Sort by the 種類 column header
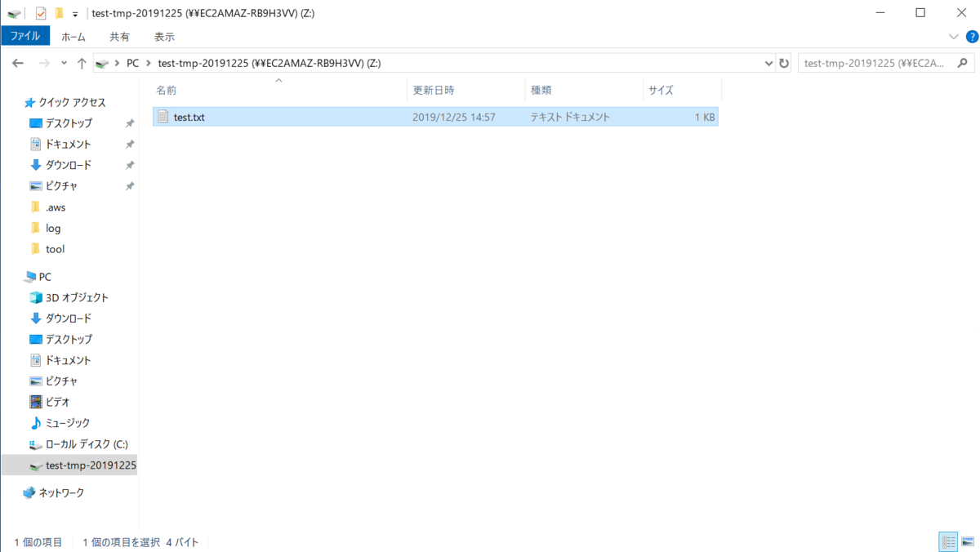This screenshot has height=552, width=980. tap(541, 90)
